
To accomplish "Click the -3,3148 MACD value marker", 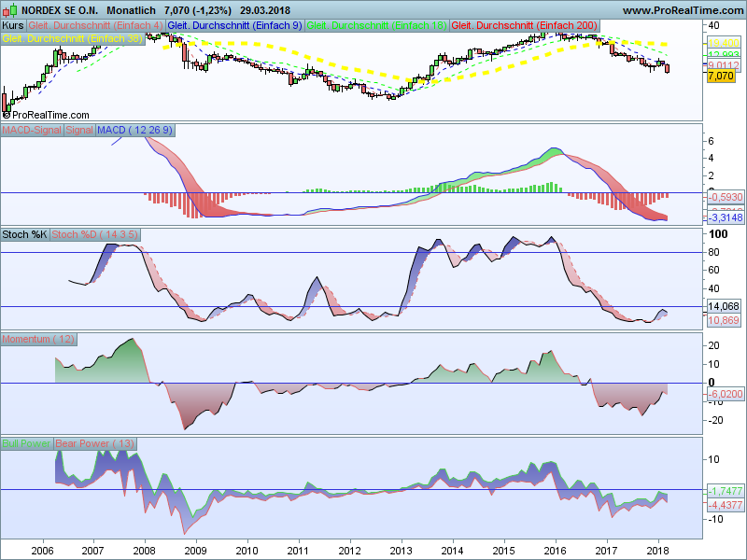I will [x=726, y=218].
